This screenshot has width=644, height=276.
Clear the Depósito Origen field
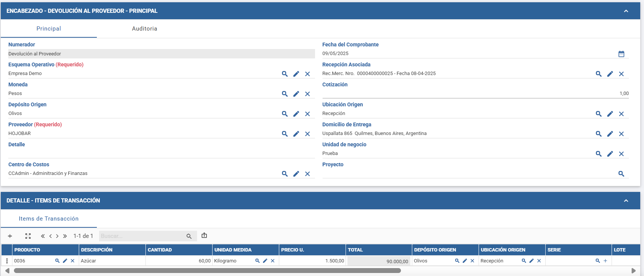(307, 114)
